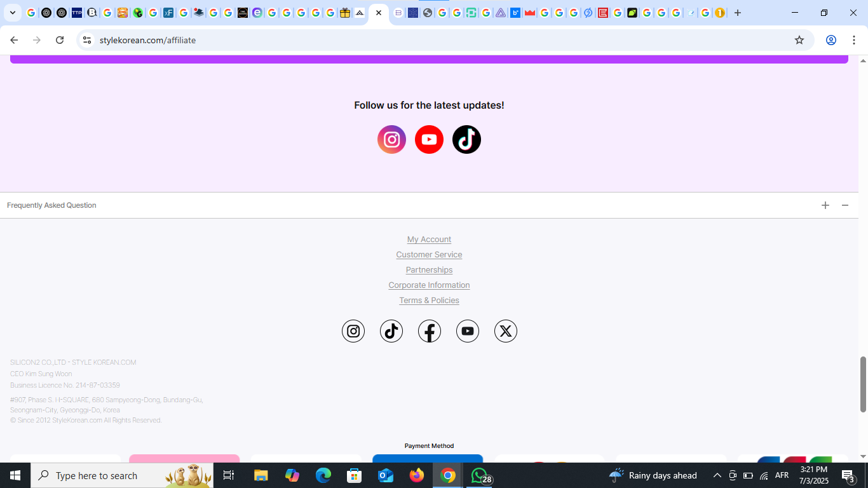Open the Terms & Policies footer link
This screenshot has height=488, width=868.
(429, 301)
